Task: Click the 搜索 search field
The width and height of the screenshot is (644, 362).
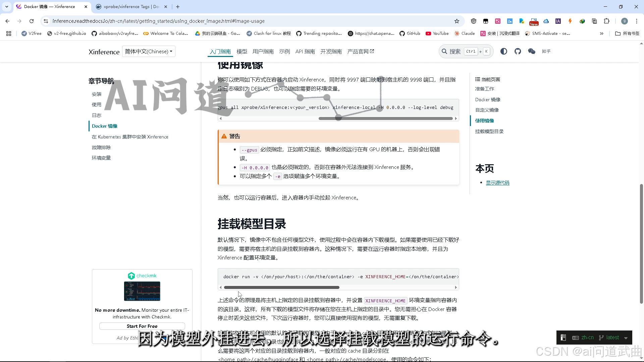Action: [455, 51]
